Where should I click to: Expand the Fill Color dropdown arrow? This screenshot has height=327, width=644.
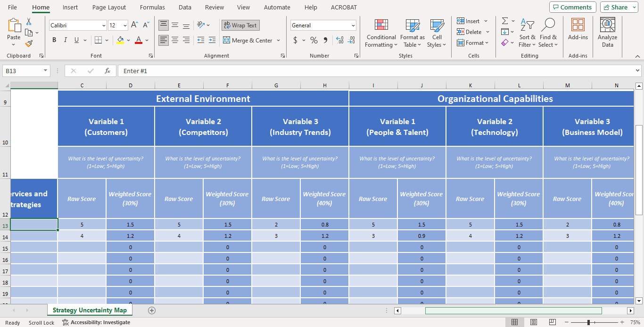point(128,40)
